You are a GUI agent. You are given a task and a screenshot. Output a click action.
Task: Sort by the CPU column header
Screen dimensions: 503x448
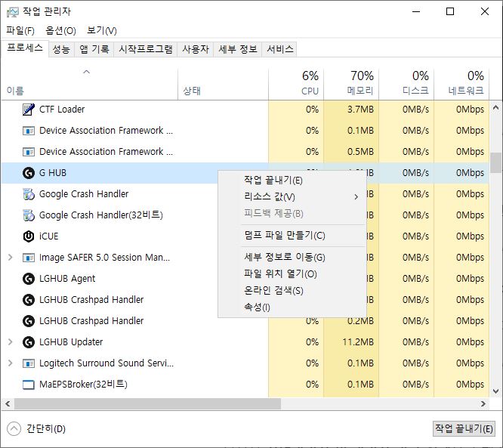[296, 84]
